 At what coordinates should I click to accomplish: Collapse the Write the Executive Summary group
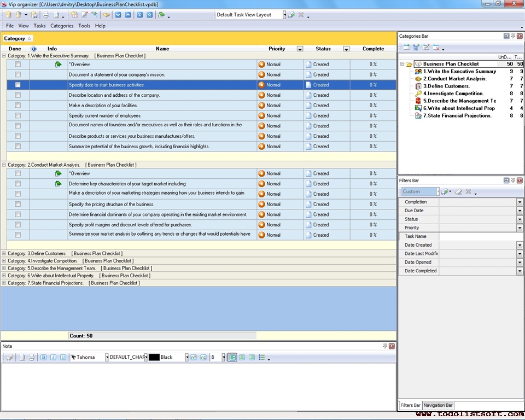coord(4,56)
